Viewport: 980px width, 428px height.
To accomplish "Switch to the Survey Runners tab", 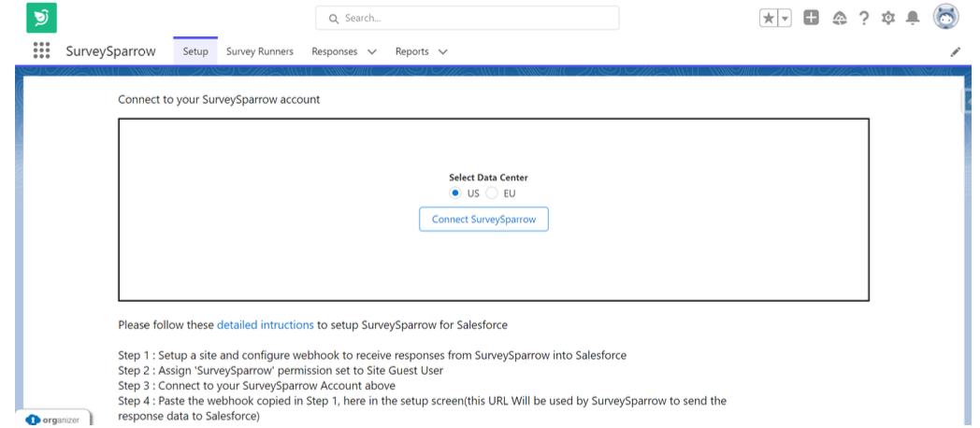I will point(259,52).
